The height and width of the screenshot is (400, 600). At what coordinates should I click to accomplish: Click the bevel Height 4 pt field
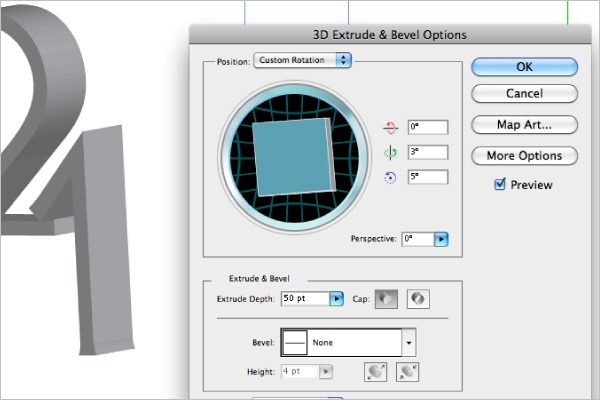coord(300,371)
